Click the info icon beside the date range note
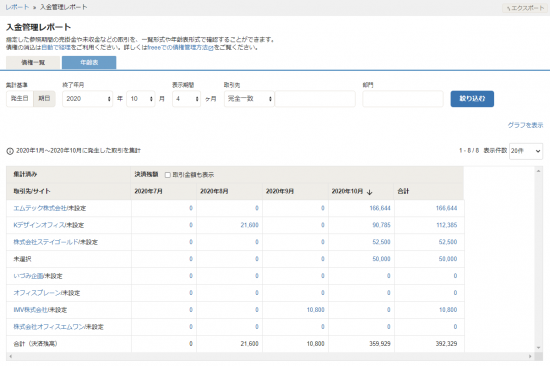 pos(10,151)
